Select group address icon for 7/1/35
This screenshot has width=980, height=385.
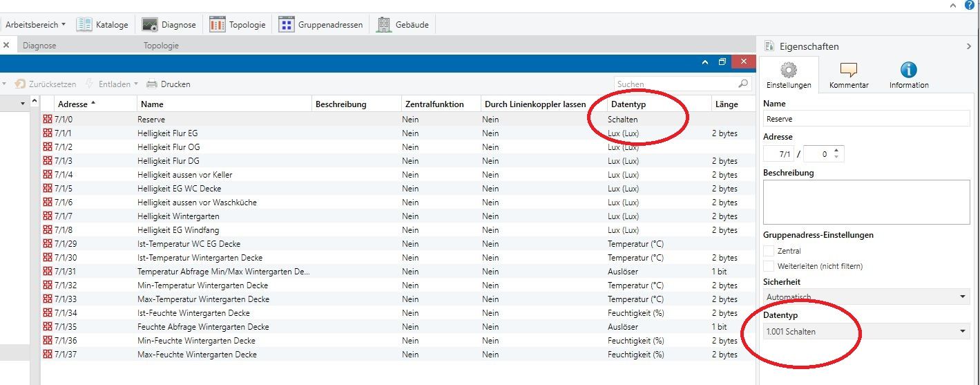point(48,326)
